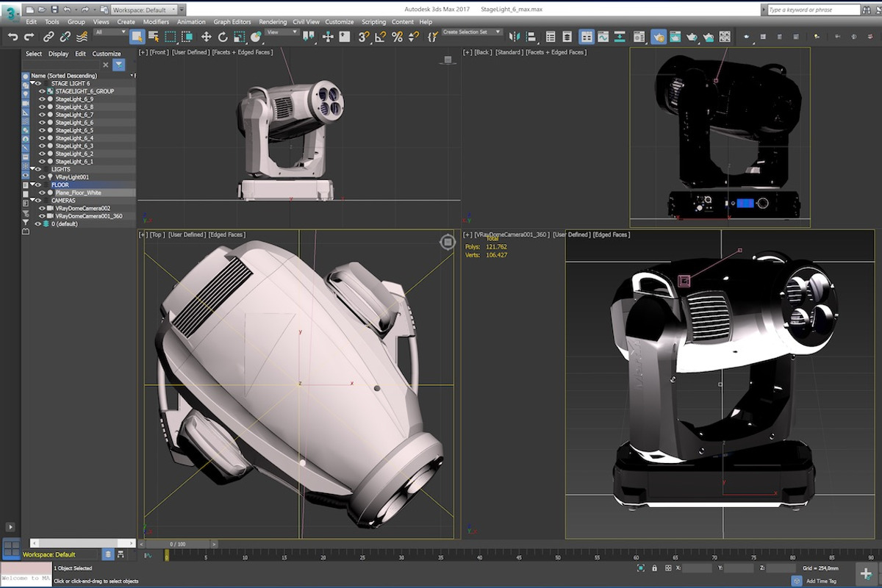
Task: Click the 0 / 100 time slider
Action: (178, 544)
